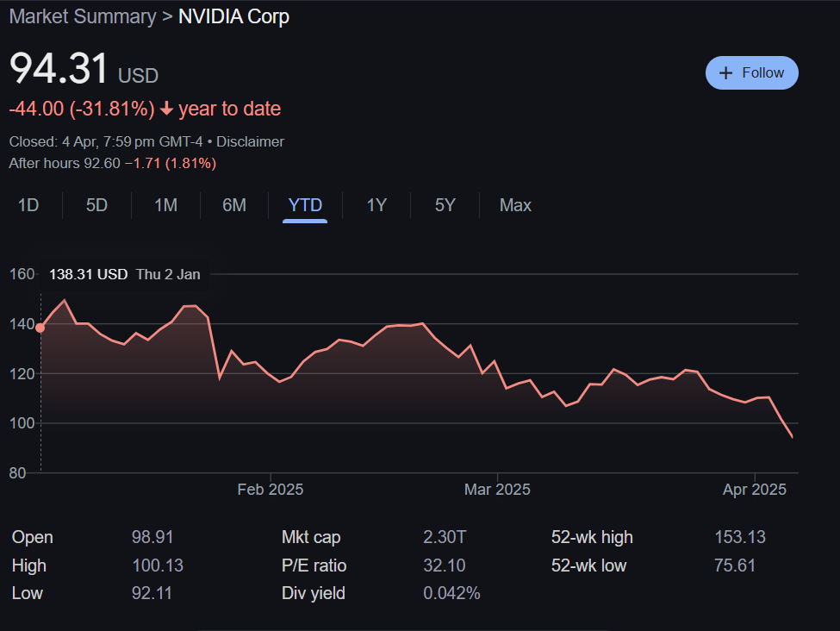Click the Div yield value 0.042%
Screen dimensions: 840x631
tap(451, 593)
